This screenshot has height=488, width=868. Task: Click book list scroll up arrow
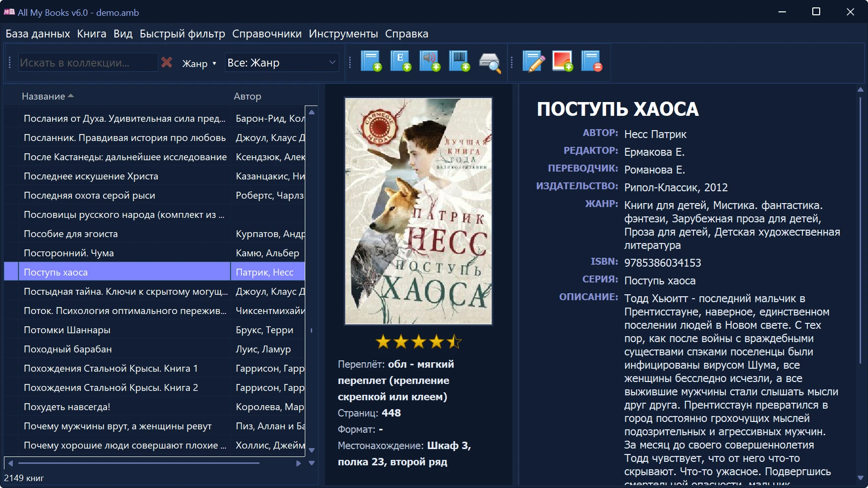[x=311, y=112]
